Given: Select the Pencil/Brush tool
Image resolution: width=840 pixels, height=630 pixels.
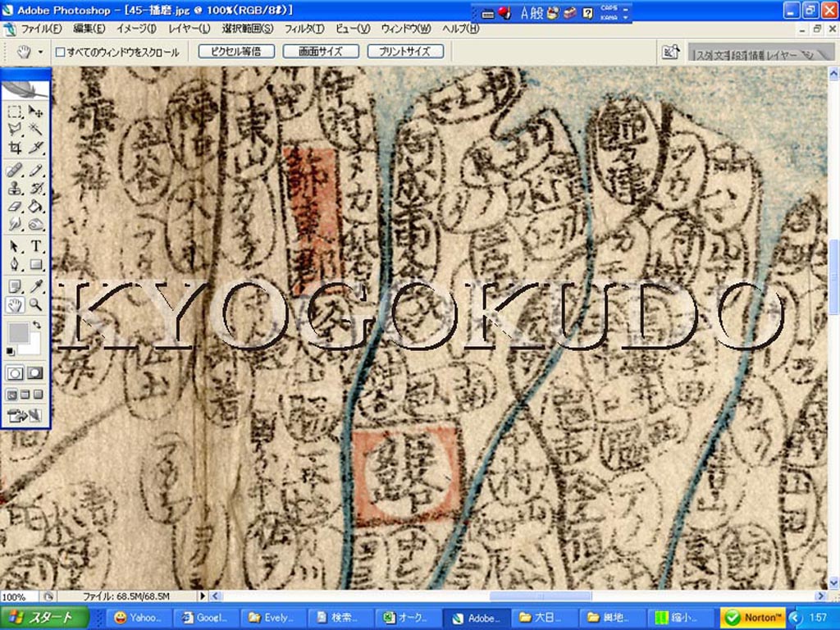Looking at the screenshot, I should click(35, 171).
